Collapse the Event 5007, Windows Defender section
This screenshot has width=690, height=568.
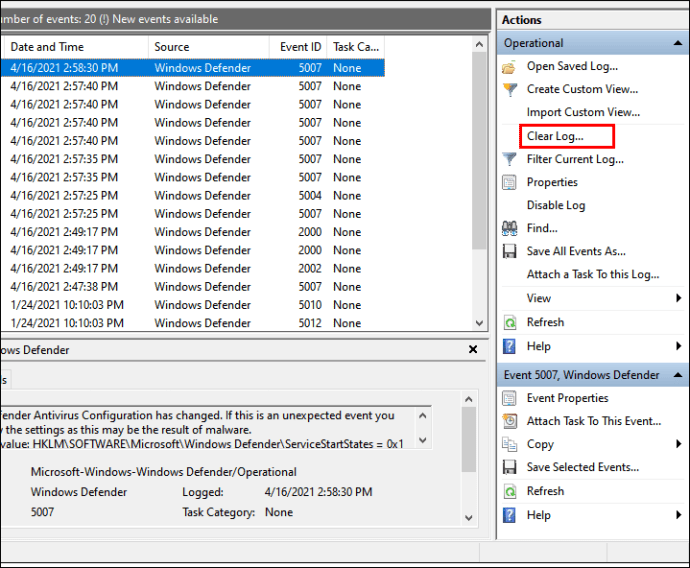(678, 375)
